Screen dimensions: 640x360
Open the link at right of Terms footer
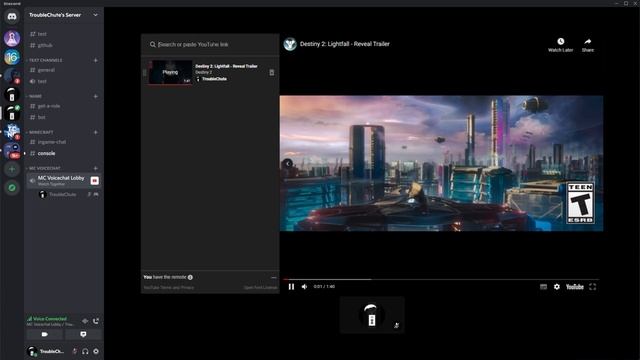click(x=260, y=287)
